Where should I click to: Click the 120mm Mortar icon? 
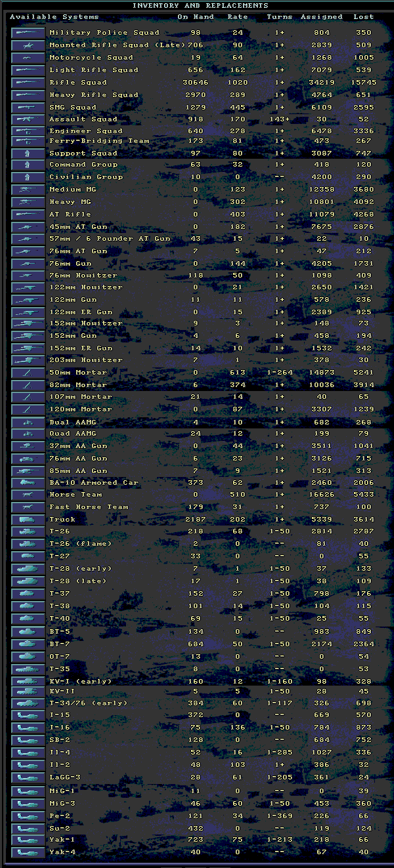pyautogui.click(x=28, y=409)
